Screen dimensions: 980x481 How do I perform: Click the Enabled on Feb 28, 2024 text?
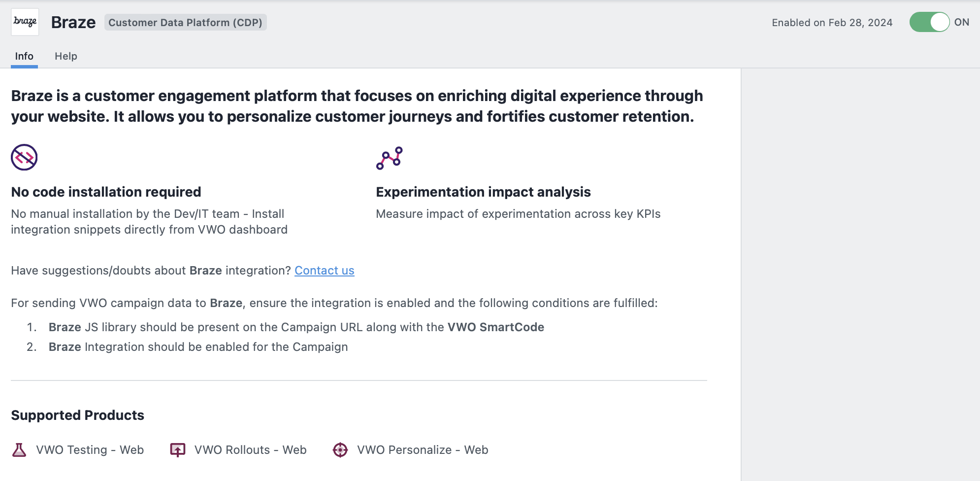[x=832, y=23]
